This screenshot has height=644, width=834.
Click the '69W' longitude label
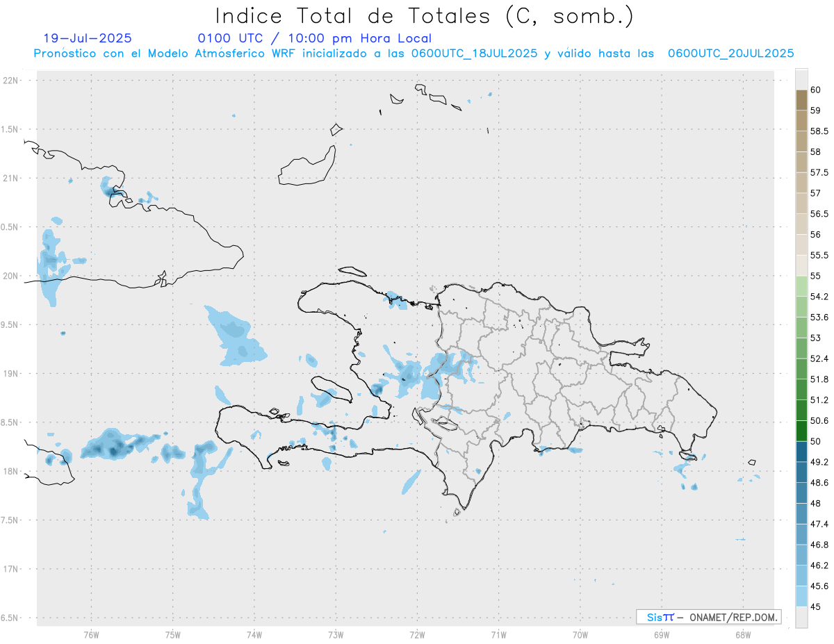point(662,634)
